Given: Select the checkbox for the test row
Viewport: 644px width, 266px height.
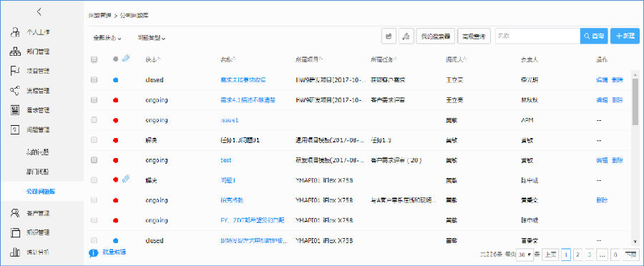Looking at the screenshot, I should [94, 160].
